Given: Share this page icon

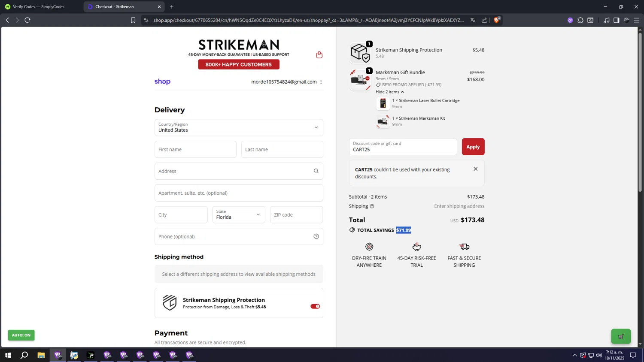Looking at the screenshot, I should 484,20.
